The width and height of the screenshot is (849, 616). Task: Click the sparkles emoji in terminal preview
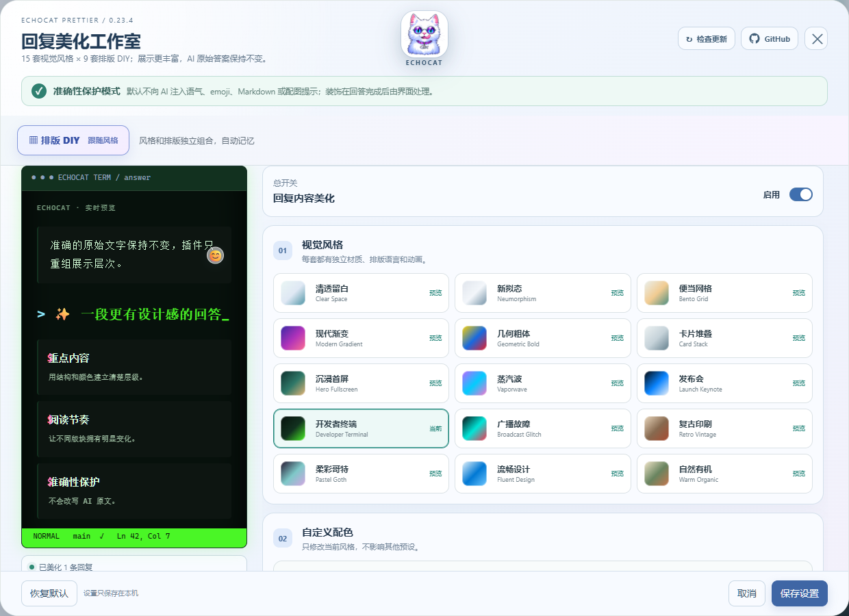[x=62, y=314]
